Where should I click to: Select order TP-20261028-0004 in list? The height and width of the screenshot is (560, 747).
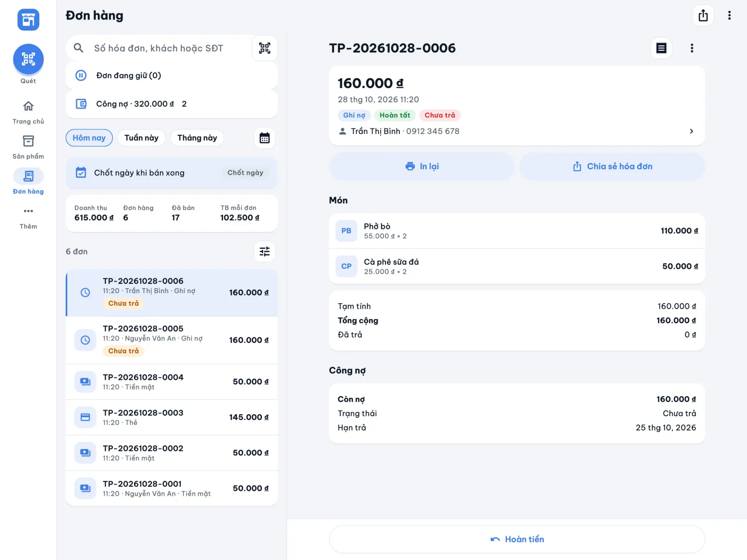click(x=172, y=382)
